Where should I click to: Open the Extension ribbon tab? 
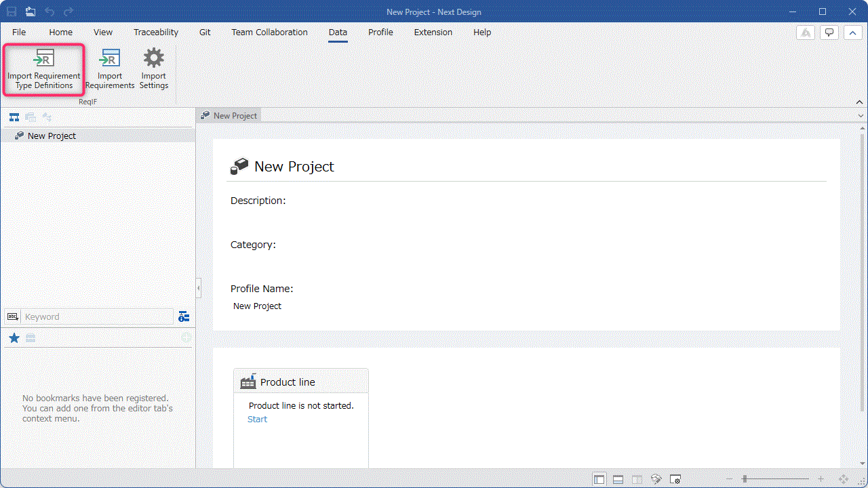(x=433, y=32)
